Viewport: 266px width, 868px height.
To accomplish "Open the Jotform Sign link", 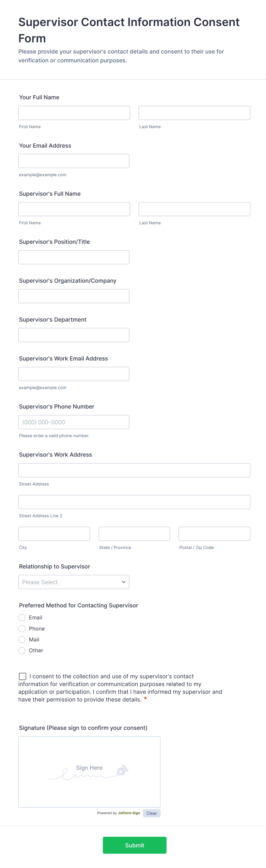I will [129, 813].
